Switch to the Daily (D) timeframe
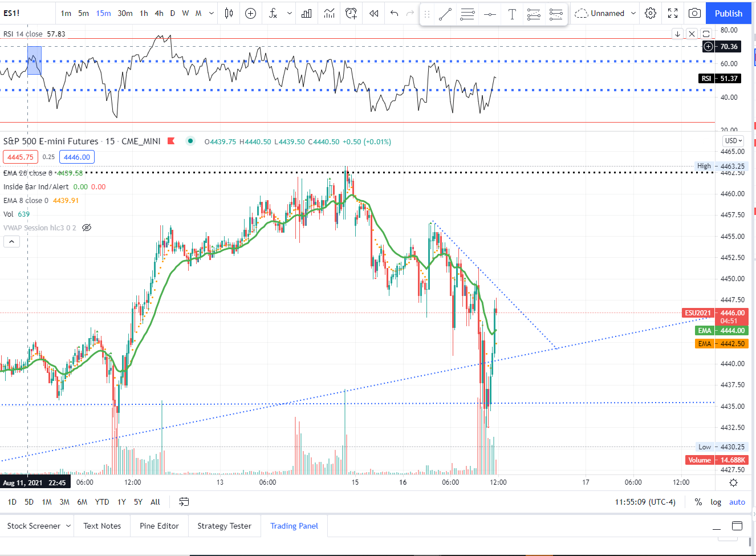Viewport: 756px width, 556px height. (173, 13)
